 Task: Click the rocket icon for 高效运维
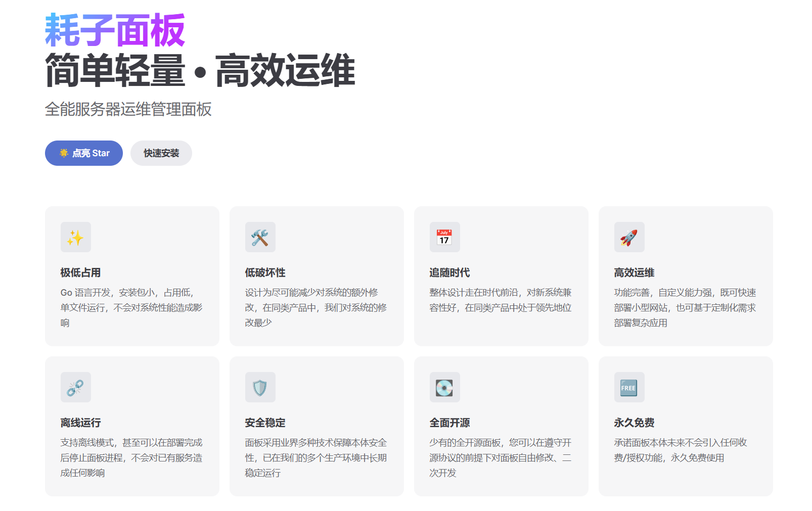coord(629,237)
